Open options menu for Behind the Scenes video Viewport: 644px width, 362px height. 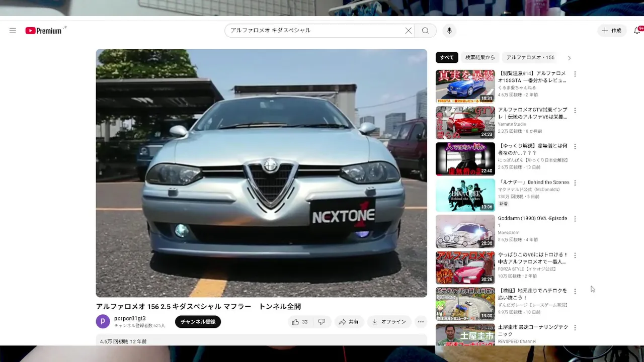pyautogui.click(x=575, y=183)
